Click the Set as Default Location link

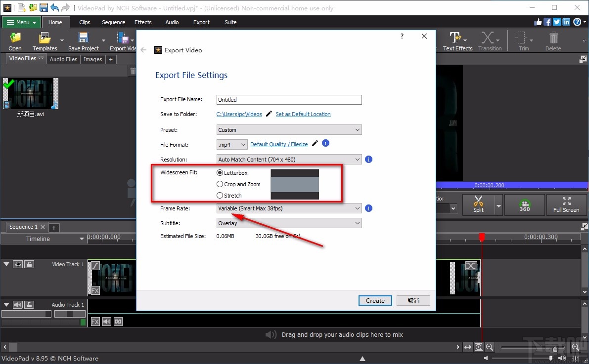pos(303,114)
